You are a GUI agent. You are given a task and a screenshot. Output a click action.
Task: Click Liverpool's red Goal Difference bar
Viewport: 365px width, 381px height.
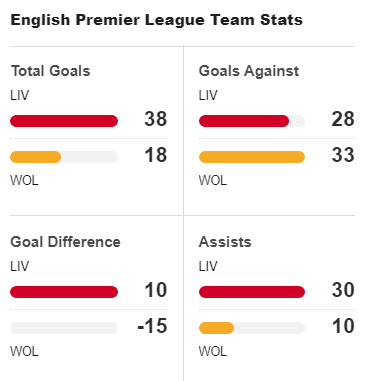pos(64,292)
